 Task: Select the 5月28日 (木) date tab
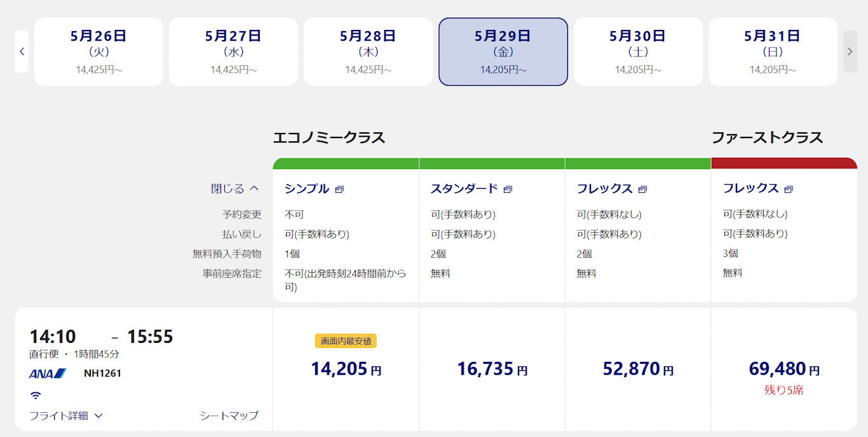pos(368,52)
